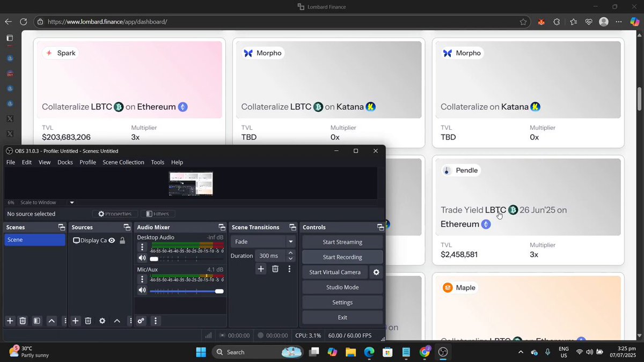Image resolution: width=644 pixels, height=362 pixels.
Task: Open the File menu in OBS
Action: tap(11, 162)
